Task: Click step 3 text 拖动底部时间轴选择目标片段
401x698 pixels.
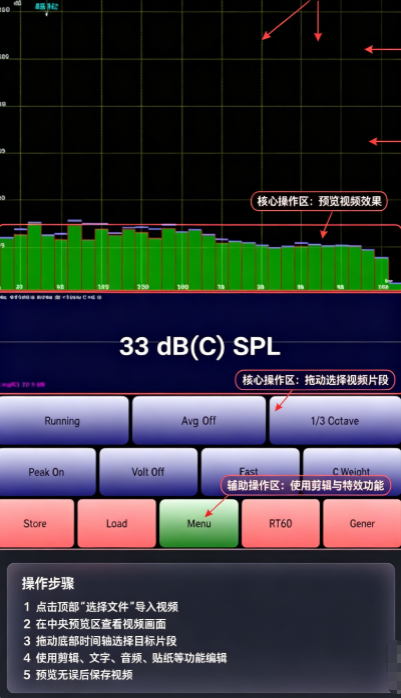Action: pyautogui.click(x=100, y=641)
